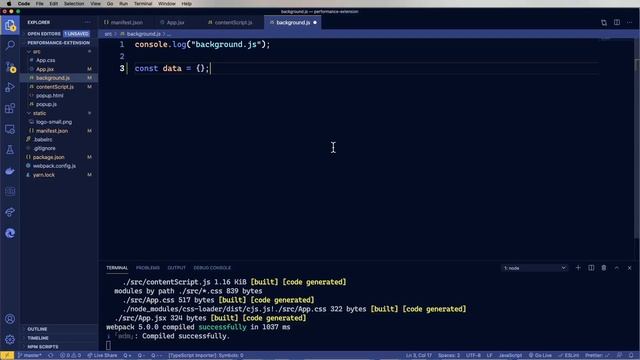The width and height of the screenshot is (640, 360).
Task: Click the master branch status item
Action: tap(29, 356)
